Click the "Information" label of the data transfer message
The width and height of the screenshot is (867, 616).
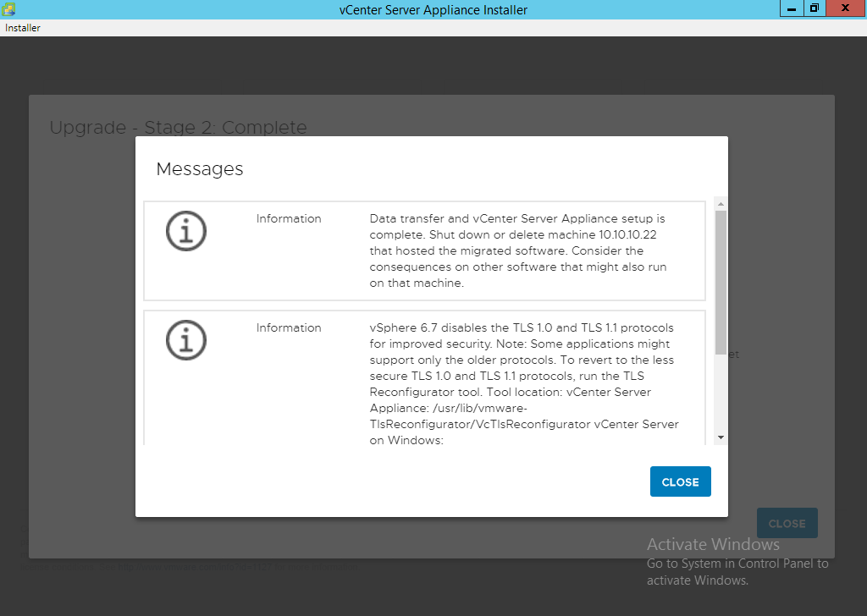(x=289, y=219)
